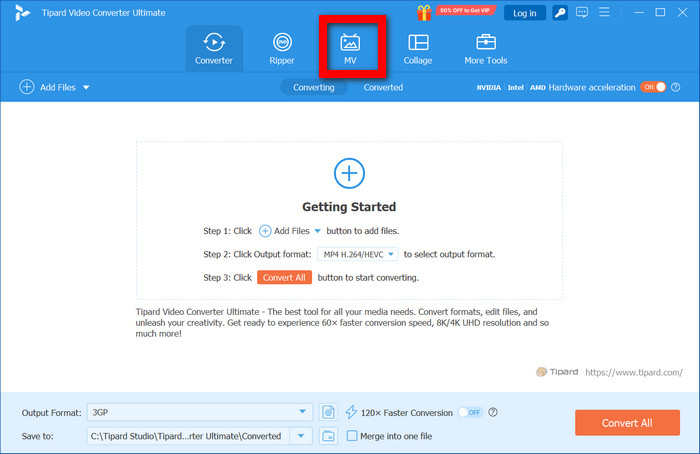700x454 pixels.
Task: Click the Intel label
Action: pyautogui.click(x=515, y=87)
